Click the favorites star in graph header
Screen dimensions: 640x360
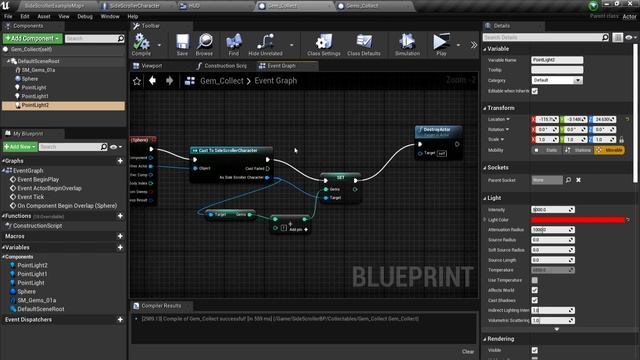click(137, 81)
